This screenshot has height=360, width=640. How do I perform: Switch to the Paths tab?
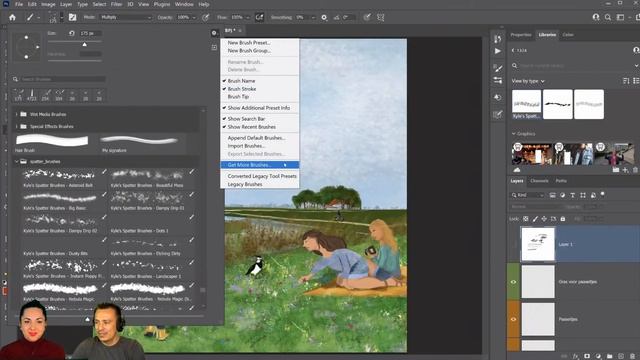[x=561, y=181]
